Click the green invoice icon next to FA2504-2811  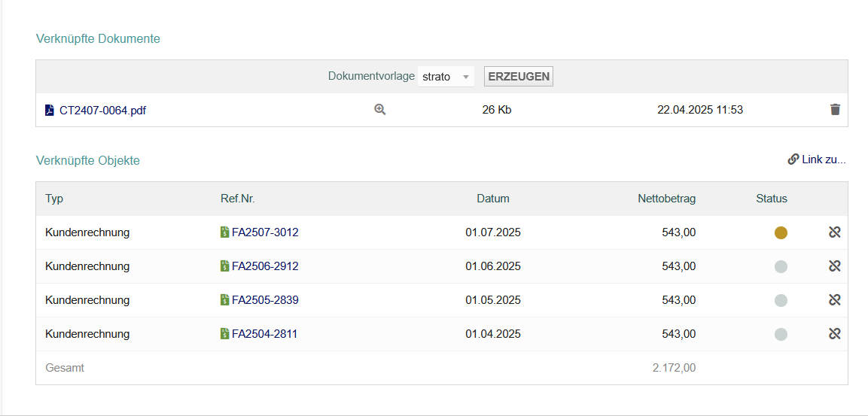point(225,333)
